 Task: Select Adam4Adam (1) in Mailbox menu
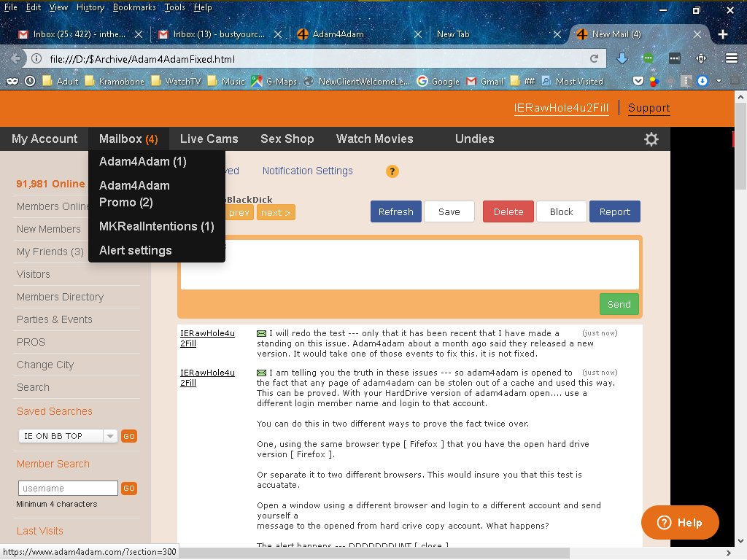coord(142,161)
